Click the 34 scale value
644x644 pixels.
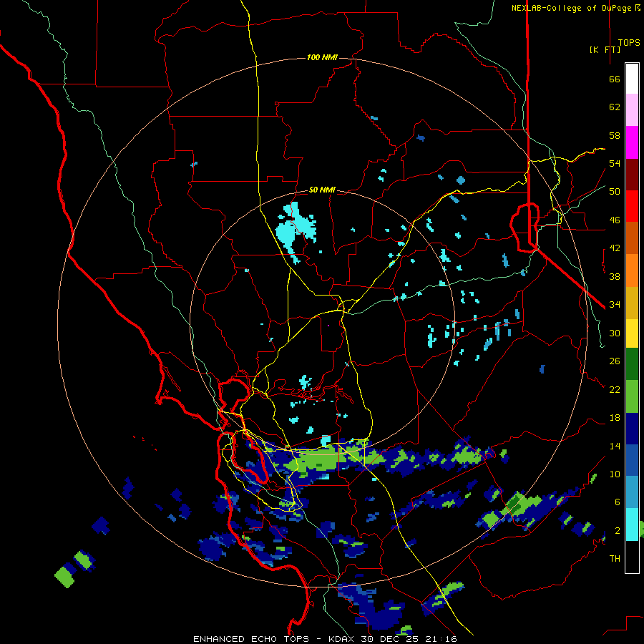[x=615, y=305]
